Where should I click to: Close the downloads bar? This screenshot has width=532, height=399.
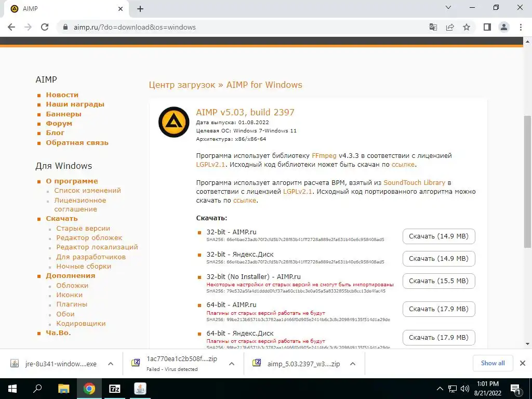tap(523, 363)
